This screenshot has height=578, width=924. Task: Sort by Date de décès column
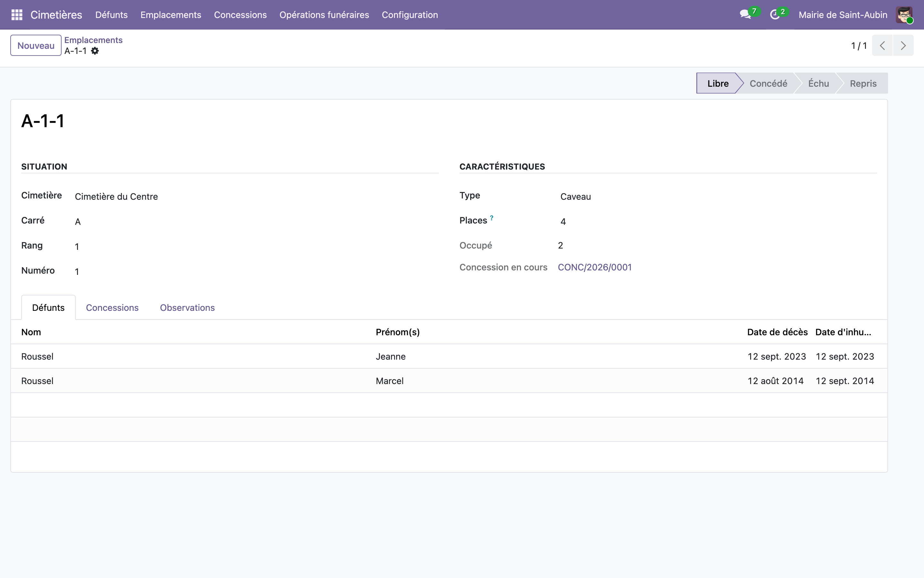click(x=777, y=332)
